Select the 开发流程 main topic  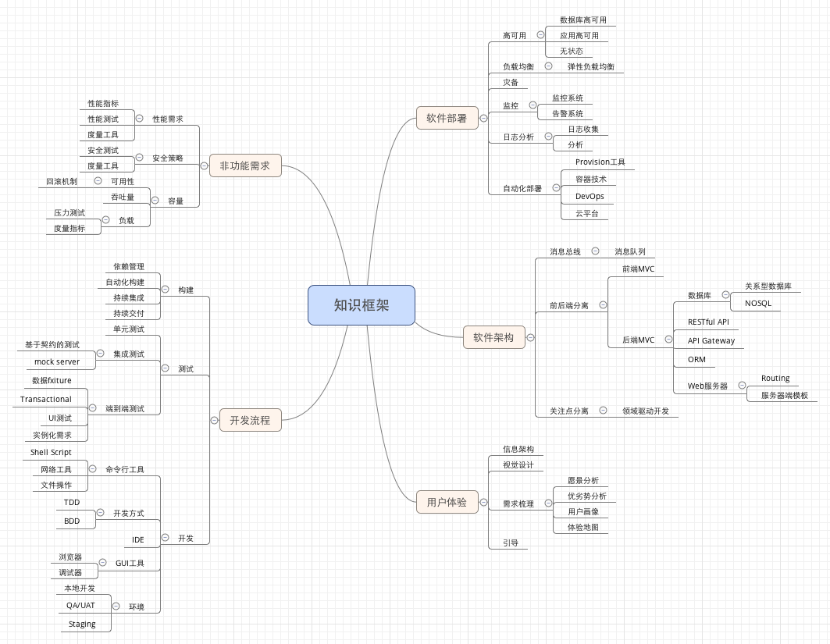point(250,420)
